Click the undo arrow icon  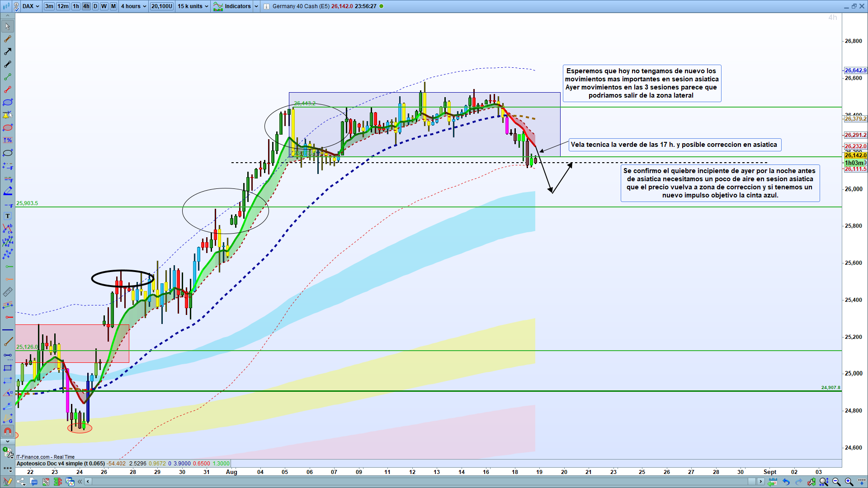[786, 482]
